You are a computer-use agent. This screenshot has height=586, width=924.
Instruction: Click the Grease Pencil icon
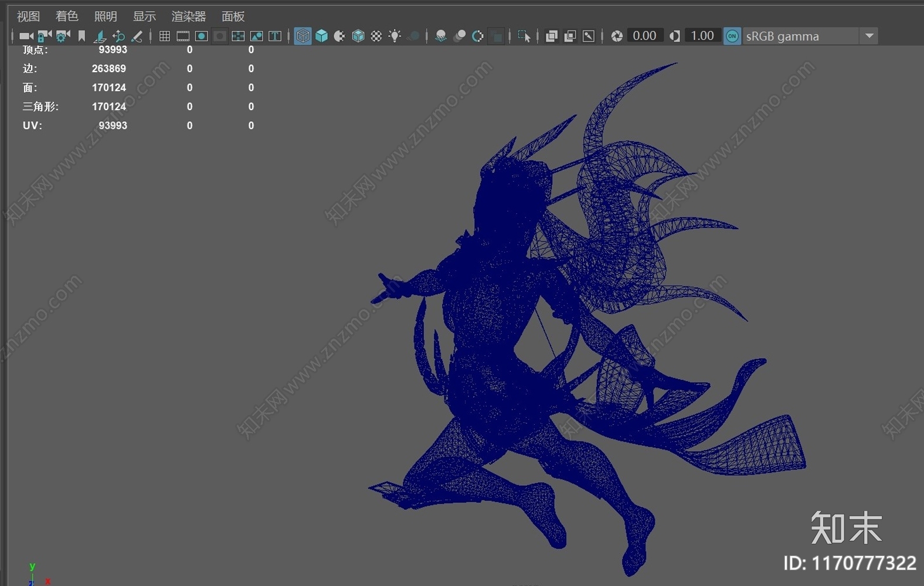(137, 36)
